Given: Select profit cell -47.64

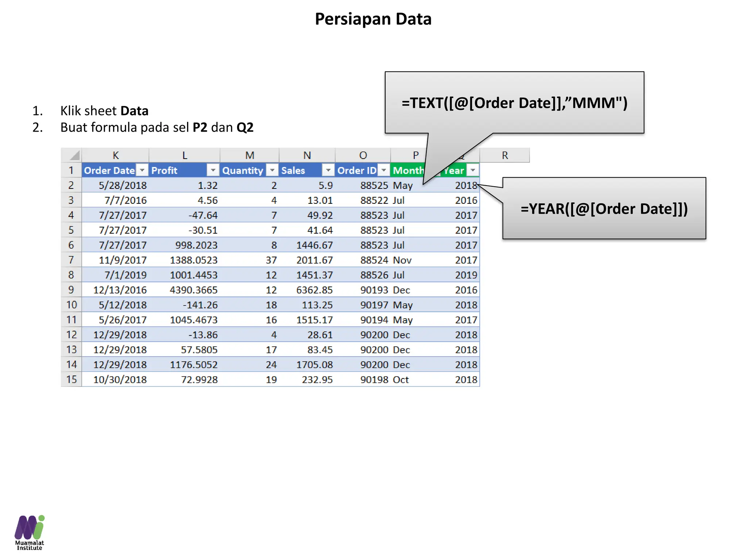Looking at the screenshot, I should pyautogui.click(x=185, y=215).
